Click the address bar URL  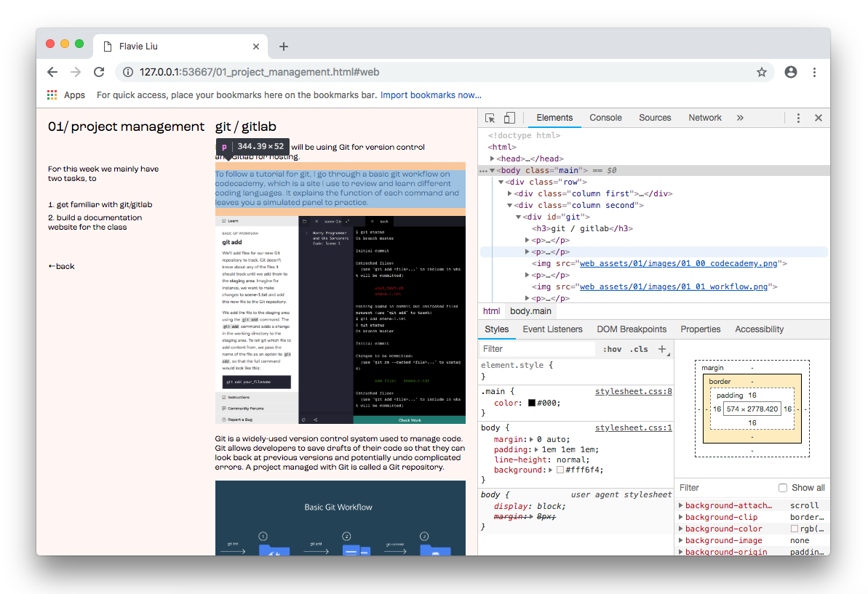[259, 72]
